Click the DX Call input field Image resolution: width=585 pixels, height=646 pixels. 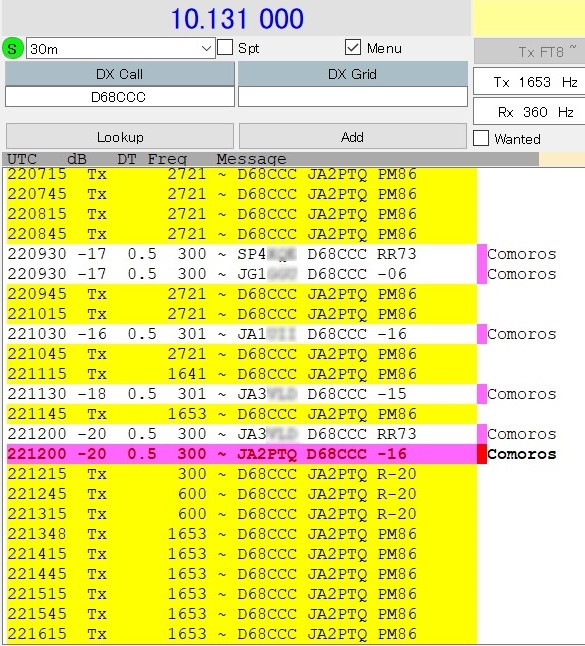pos(119,97)
